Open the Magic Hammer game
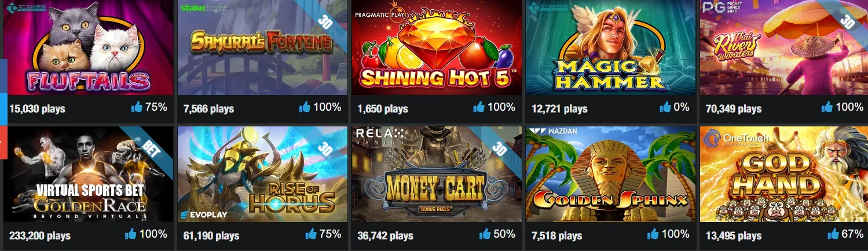The height and width of the screenshot is (251, 868). pos(611,48)
